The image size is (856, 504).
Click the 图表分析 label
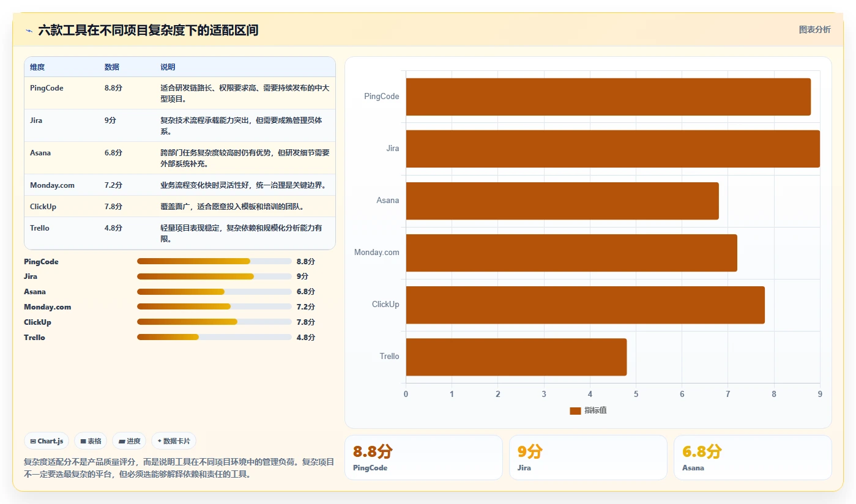point(814,29)
